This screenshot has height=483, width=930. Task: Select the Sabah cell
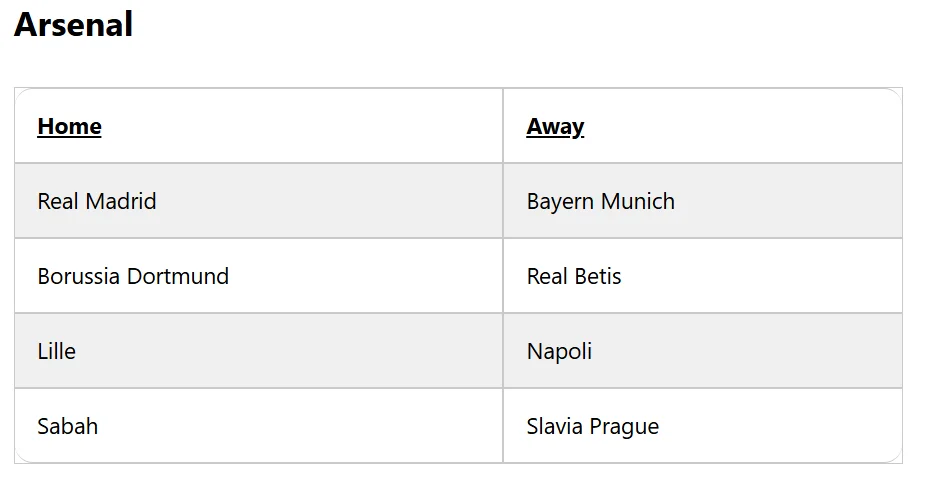(x=259, y=425)
